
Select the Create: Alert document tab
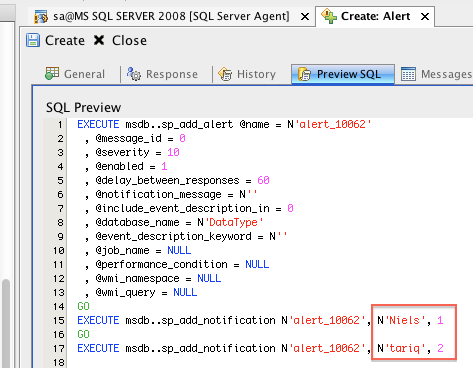[375, 16]
